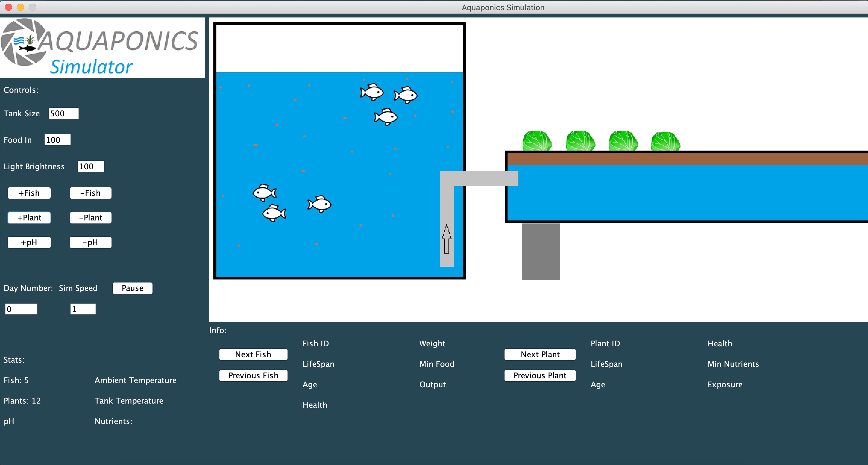Select the leftmost lettuce plant
Viewport: 868px width, 465px height.
click(537, 141)
